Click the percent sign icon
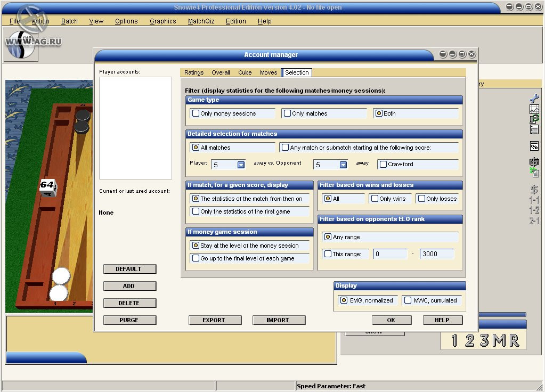 pos(534,146)
